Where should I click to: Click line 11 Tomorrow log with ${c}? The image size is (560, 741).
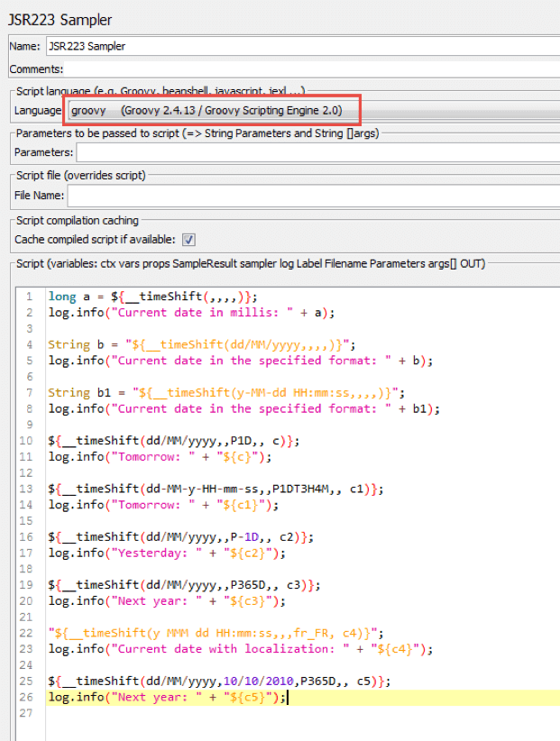click(x=160, y=457)
